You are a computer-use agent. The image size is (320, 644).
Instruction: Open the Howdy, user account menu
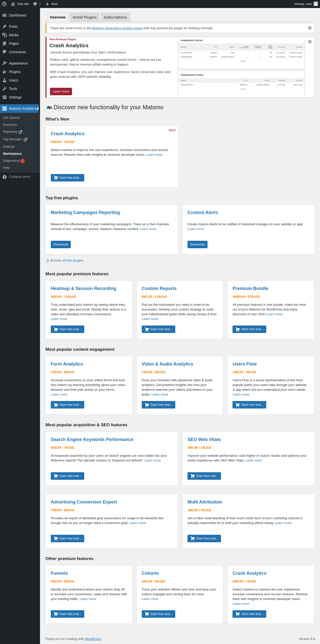[305, 4]
